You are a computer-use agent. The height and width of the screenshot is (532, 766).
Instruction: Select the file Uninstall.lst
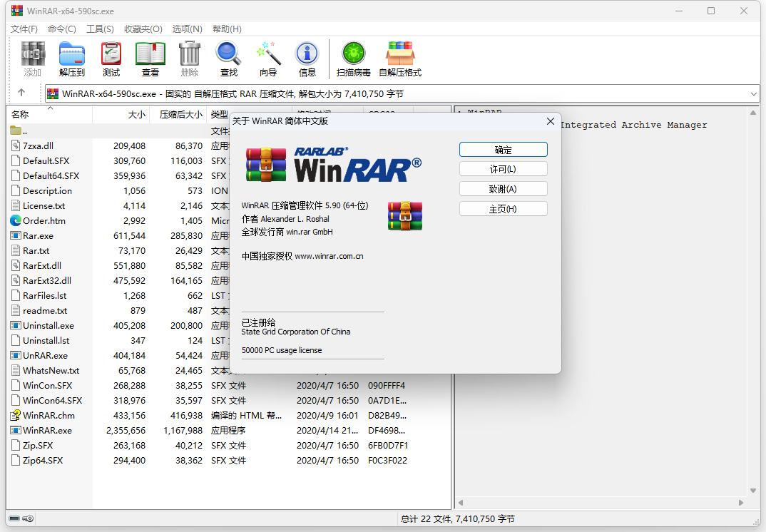click(46, 340)
